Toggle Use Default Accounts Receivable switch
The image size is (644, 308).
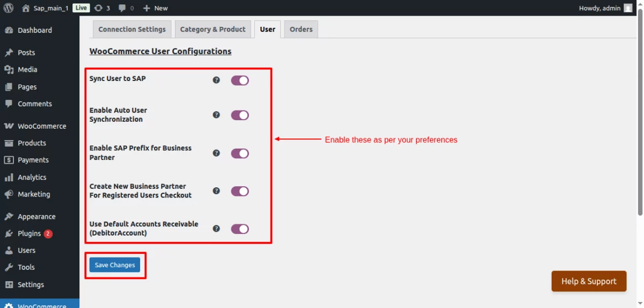(x=240, y=229)
